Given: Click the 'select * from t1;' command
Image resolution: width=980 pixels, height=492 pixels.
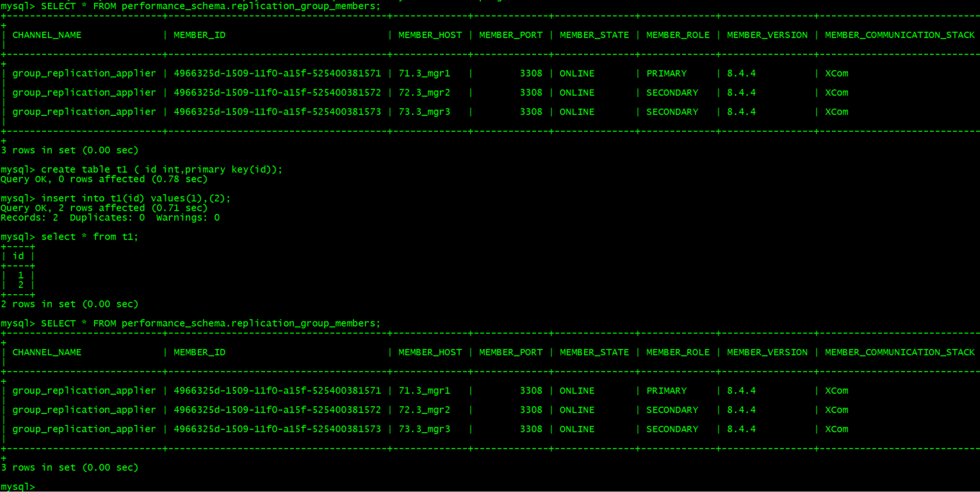Looking at the screenshot, I should point(70,237).
